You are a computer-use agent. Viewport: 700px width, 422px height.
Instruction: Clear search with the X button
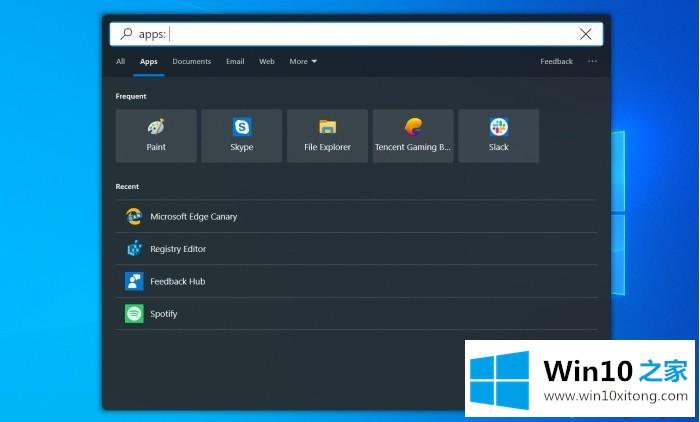point(585,34)
